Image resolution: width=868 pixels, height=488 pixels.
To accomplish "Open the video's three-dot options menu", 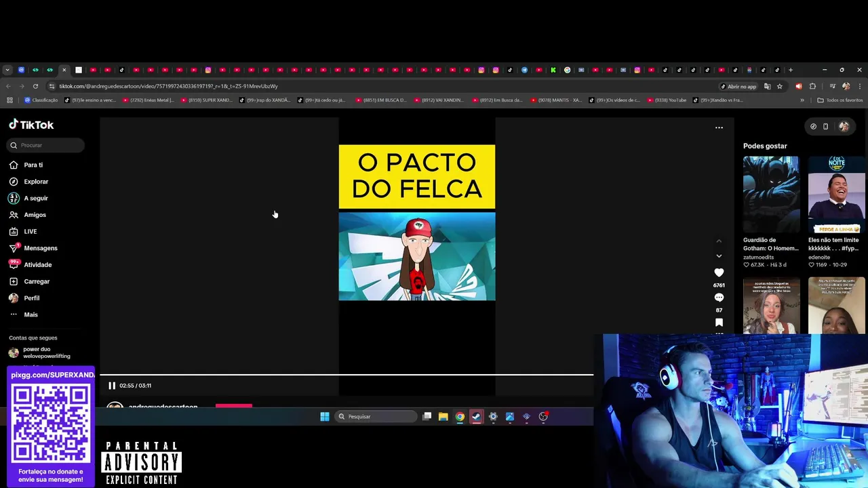I will coord(719,127).
